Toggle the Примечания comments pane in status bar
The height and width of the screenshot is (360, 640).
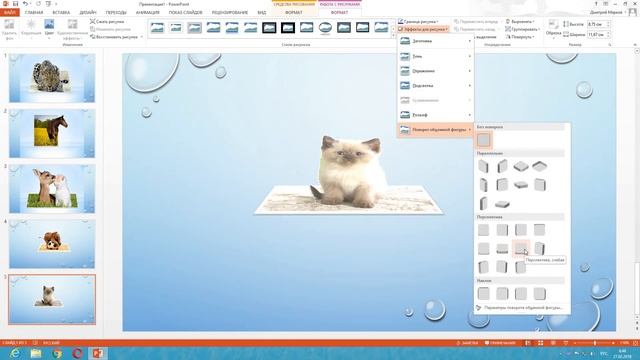pyautogui.click(x=500, y=343)
